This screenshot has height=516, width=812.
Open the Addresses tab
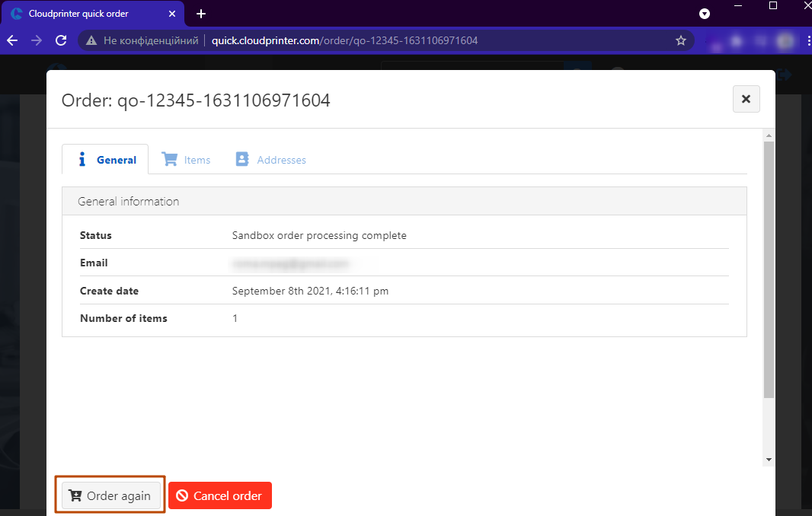click(271, 159)
